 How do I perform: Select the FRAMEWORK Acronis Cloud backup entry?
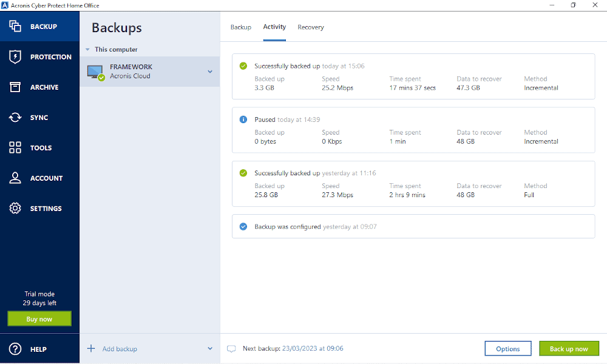click(150, 72)
